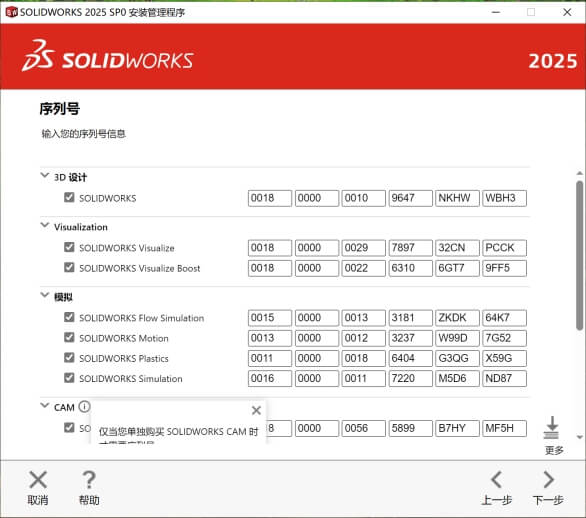The height and width of the screenshot is (518, 586).
Task: Click the 输入您的序列号信息 instruction text
Action: point(83,134)
